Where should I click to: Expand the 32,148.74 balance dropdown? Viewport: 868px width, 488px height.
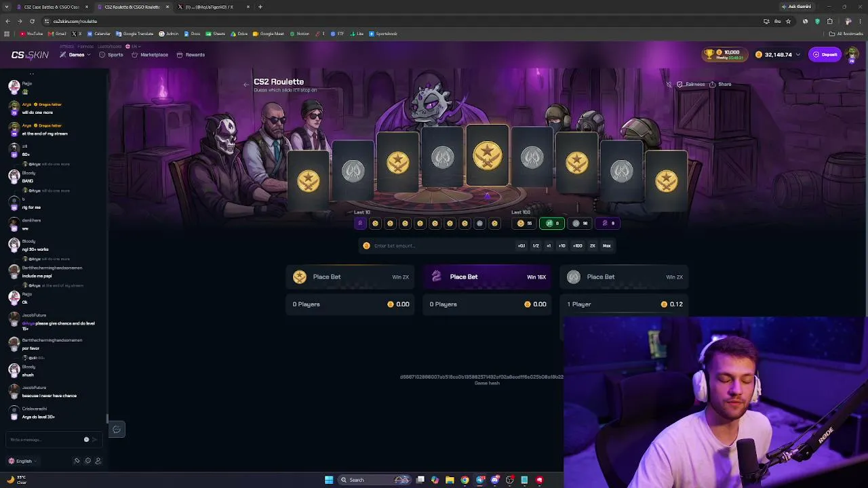(777, 55)
